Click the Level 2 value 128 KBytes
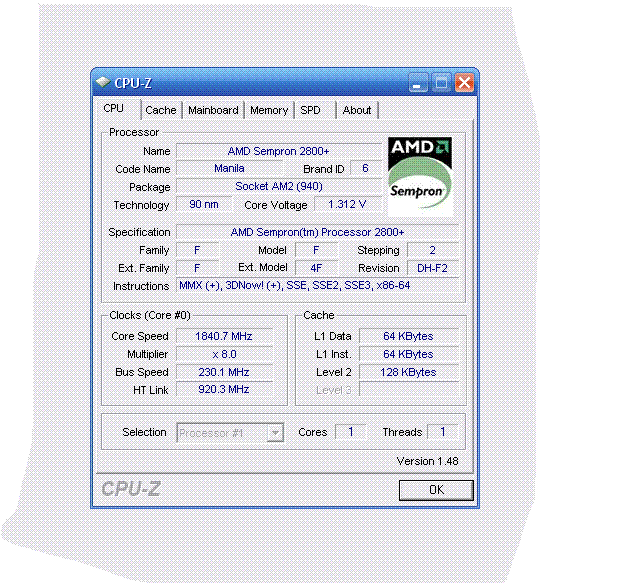The height and width of the screenshot is (585, 640). (409, 372)
